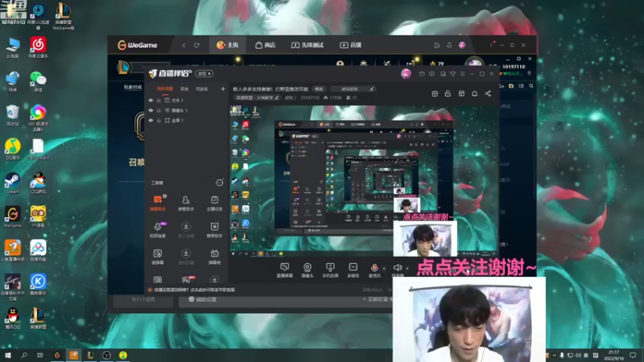
Task: Toggle lock on 文本 1 layer
Action: tap(159, 100)
